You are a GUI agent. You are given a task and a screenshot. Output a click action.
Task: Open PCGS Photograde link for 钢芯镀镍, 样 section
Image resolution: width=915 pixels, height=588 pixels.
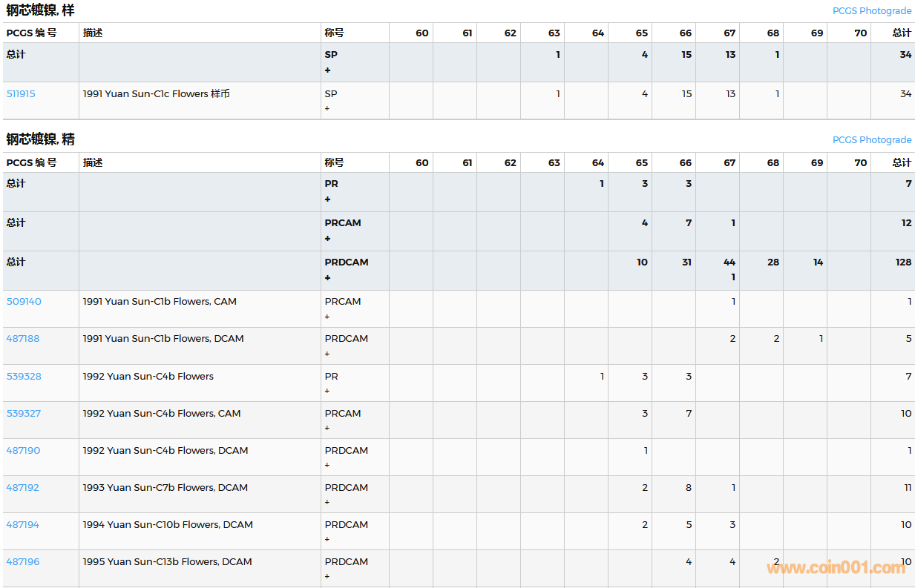[x=872, y=11]
